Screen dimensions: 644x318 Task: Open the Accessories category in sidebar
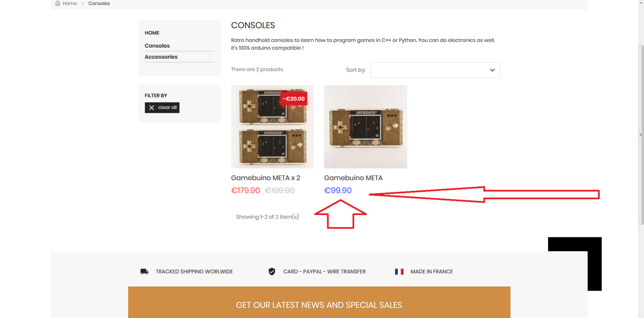[161, 57]
